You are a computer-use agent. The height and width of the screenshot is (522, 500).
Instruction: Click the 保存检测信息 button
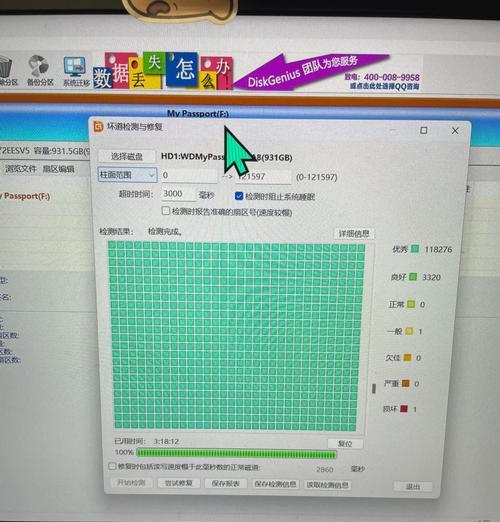coord(275,484)
